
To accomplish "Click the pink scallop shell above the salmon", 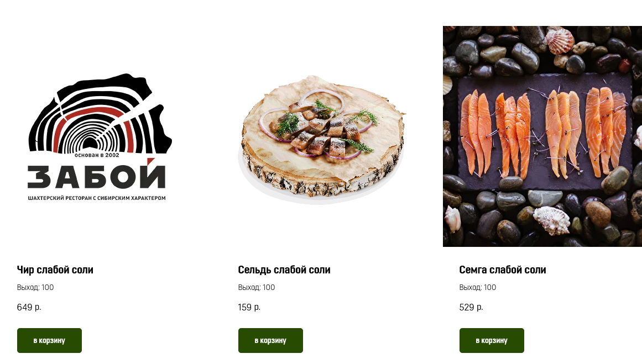I will (560, 40).
